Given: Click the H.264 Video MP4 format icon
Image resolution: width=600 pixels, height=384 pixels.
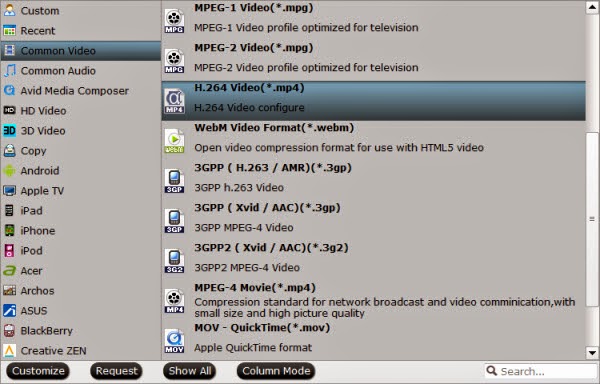Looking at the screenshot, I should click(174, 101).
